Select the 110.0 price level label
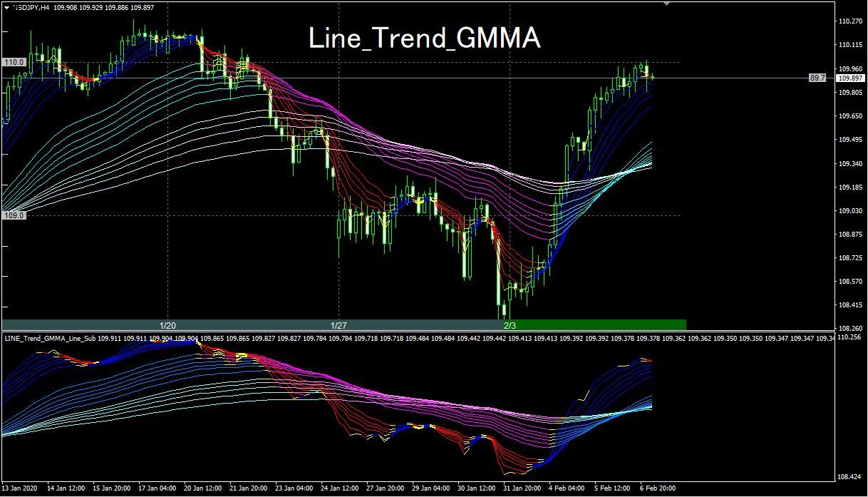868x497 pixels. tap(14, 63)
